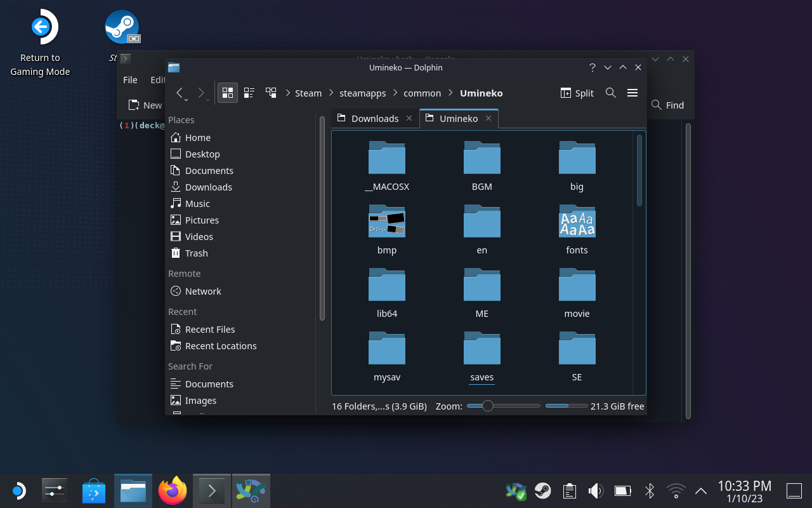Select the folder named big
Screen dimensions: 812x508
point(577,166)
